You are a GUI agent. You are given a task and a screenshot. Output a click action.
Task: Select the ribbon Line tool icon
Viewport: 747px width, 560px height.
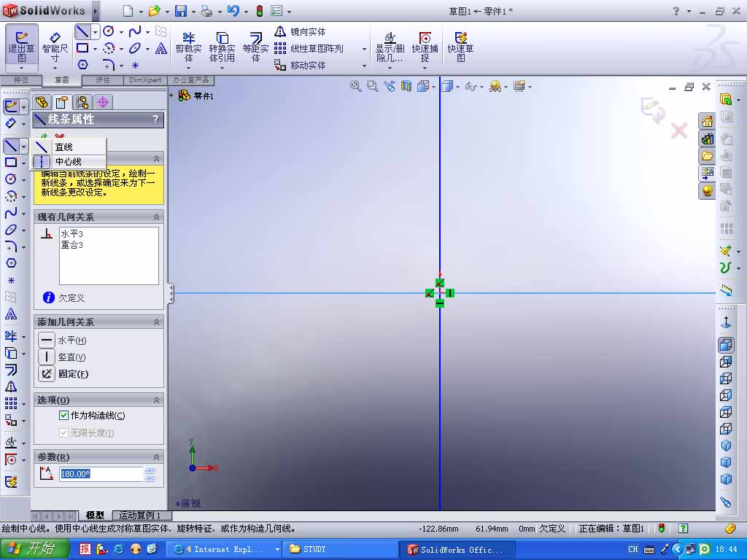tap(82, 32)
